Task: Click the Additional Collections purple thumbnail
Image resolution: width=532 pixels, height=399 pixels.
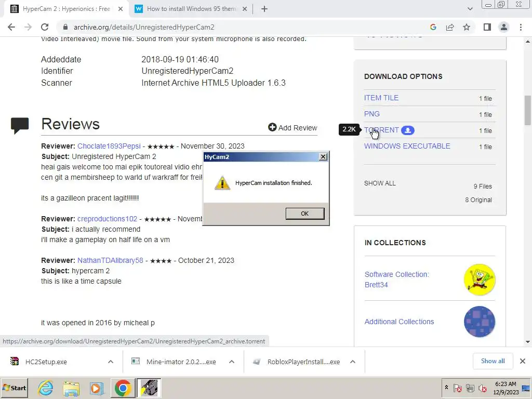Action: pyautogui.click(x=480, y=322)
